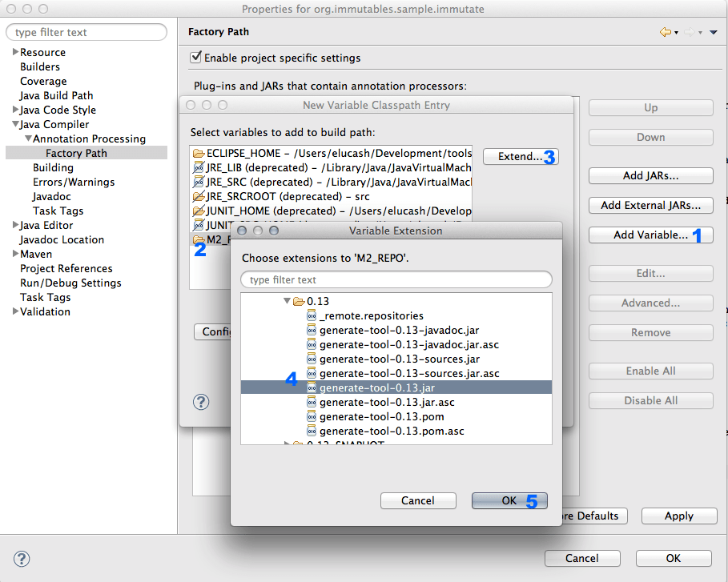Click help icon in New Variable Classpath Entry dialog
Viewport: 728px width, 582px height.
pos(201,402)
